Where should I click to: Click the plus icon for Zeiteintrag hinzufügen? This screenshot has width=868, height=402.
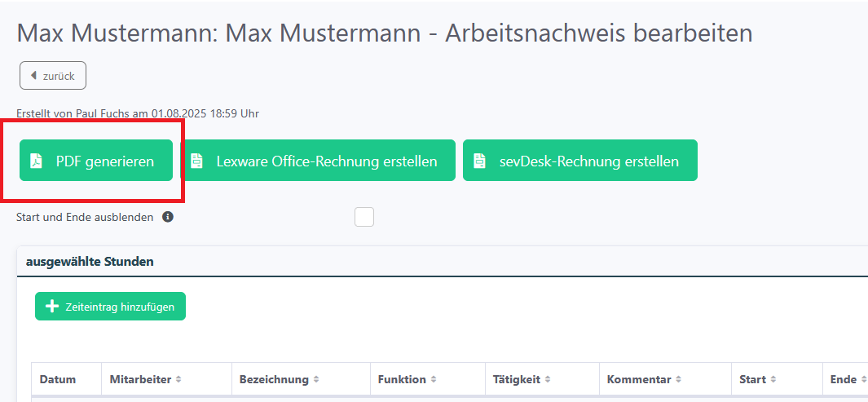(x=52, y=307)
